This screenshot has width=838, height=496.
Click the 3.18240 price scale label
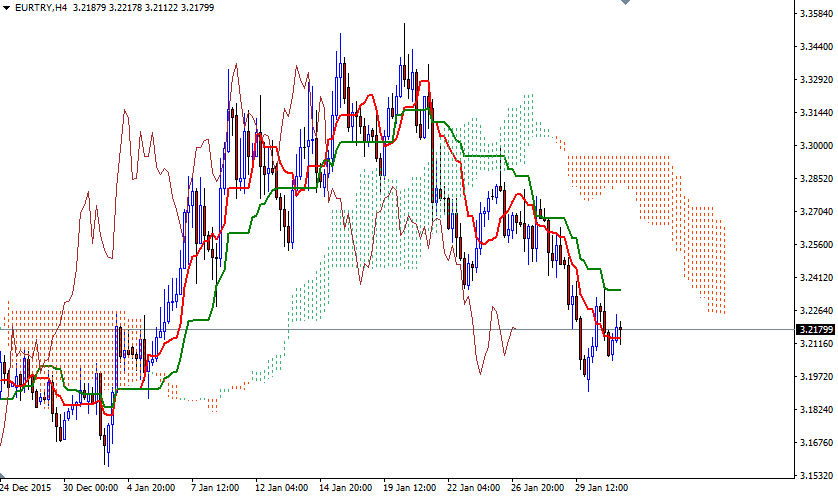pyautogui.click(x=816, y=409)
